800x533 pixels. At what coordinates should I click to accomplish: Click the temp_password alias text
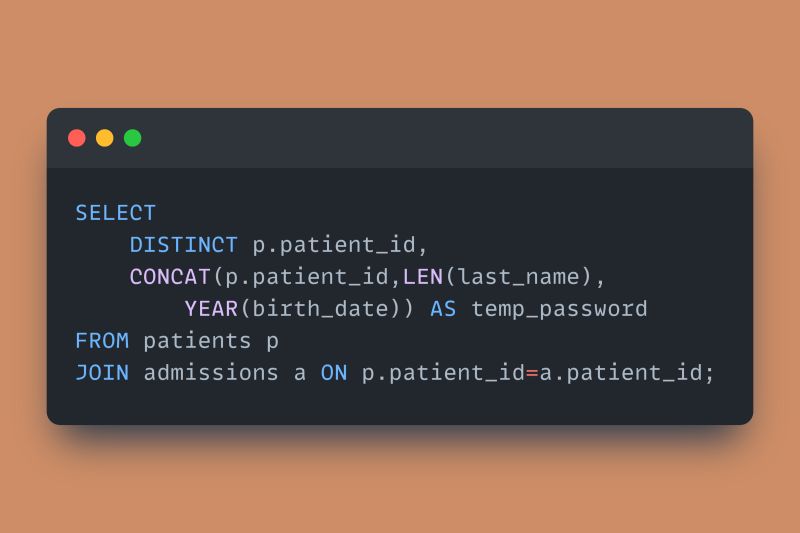[x=559, y=310]
